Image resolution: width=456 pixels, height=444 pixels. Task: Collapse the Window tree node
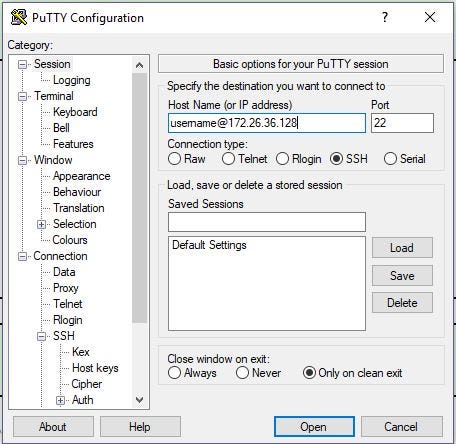click(x=22, y=160)
